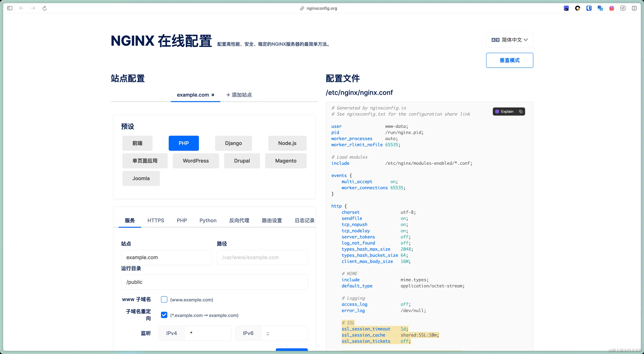Click the IPv4 listen address field
Viewport: 644px width, 354px height.
208,333
